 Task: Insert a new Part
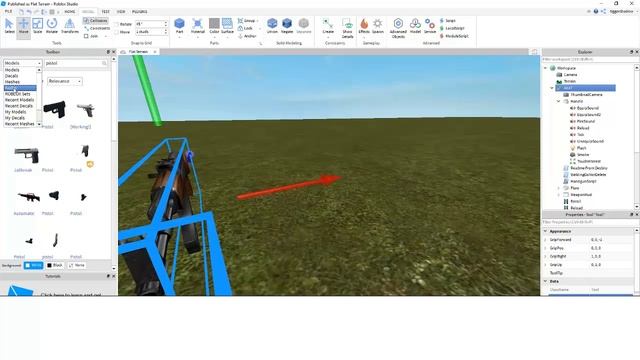179,26
